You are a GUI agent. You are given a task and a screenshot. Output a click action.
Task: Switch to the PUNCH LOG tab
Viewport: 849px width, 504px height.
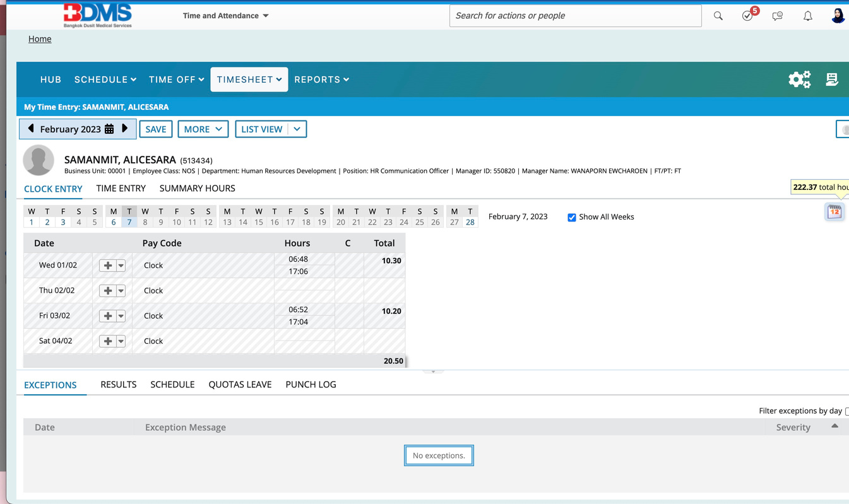[311, 384]
